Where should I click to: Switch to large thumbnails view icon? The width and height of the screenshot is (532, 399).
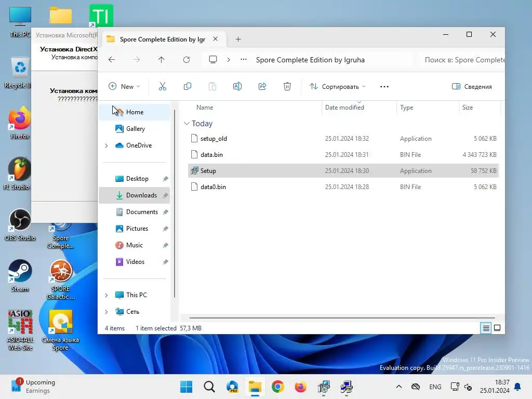497,328
